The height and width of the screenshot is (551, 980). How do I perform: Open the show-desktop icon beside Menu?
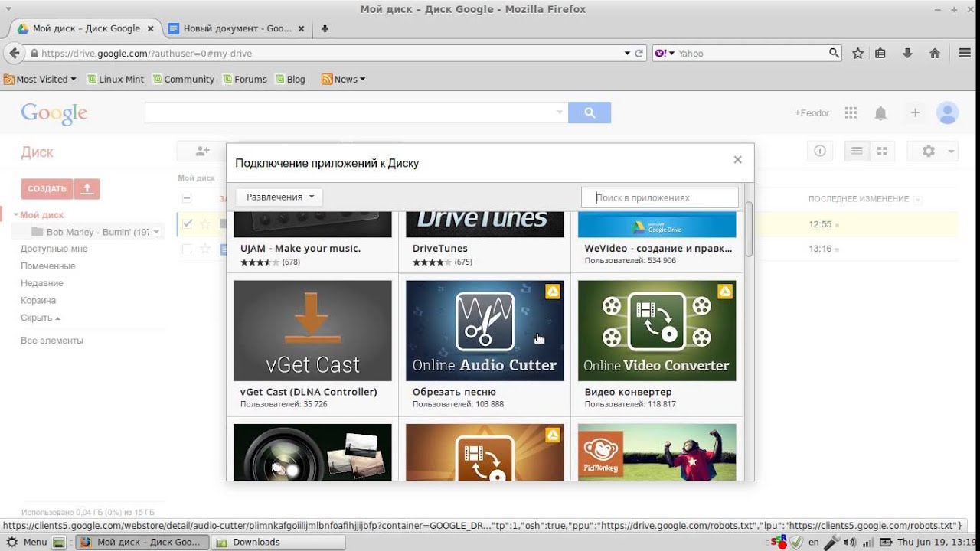(58, 542)
